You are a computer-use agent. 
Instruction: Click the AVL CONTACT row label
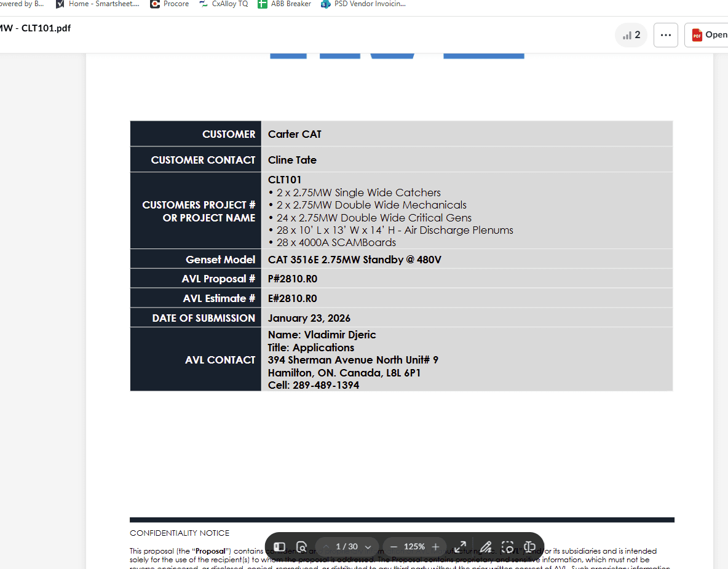click(x=220, y=360)
